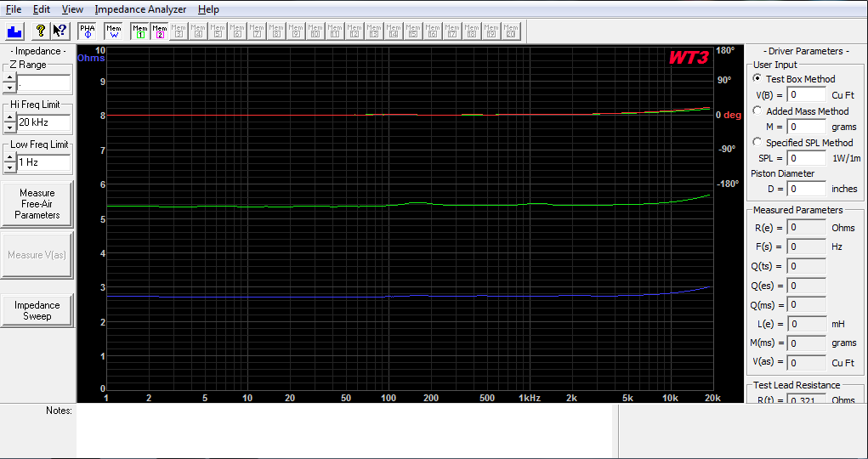Click the Mem 17 memory icon
This screenshot has width=868, height=459.
pos(452,31)
